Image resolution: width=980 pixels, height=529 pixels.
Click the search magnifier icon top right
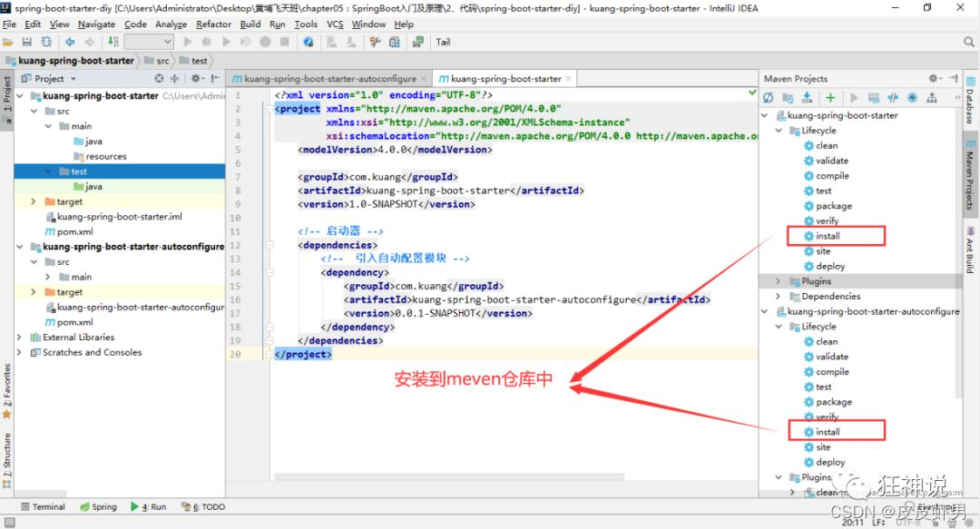click(969, 42)
